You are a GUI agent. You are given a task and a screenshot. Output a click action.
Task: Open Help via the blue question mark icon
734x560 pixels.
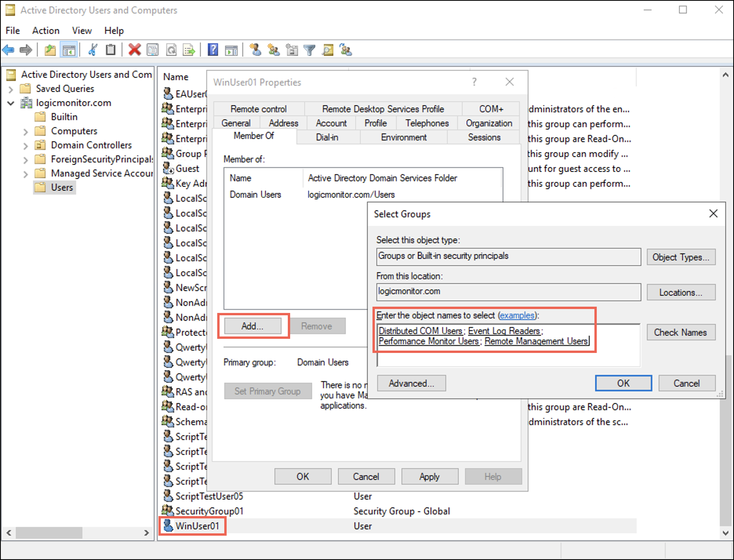pos(213,50)
